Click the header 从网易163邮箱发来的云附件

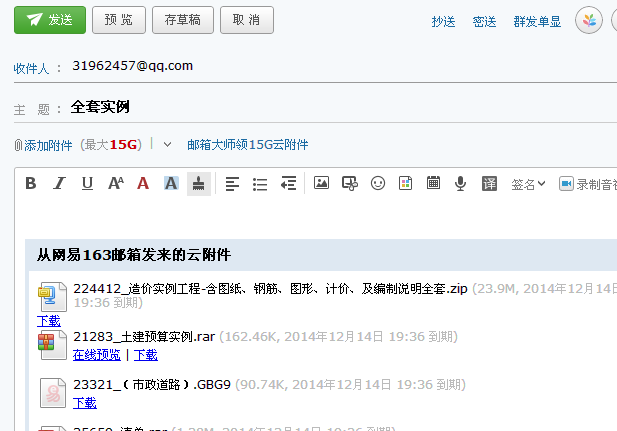[x=134, y=255]
